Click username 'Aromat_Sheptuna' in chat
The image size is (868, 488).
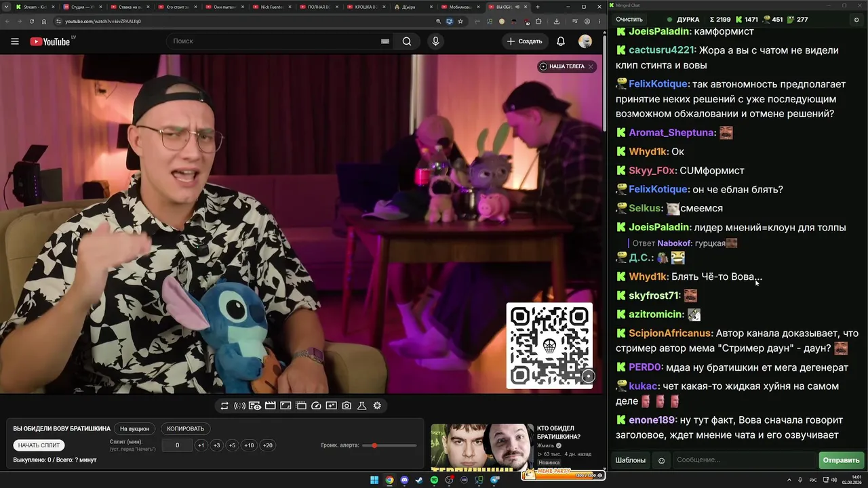672,133
